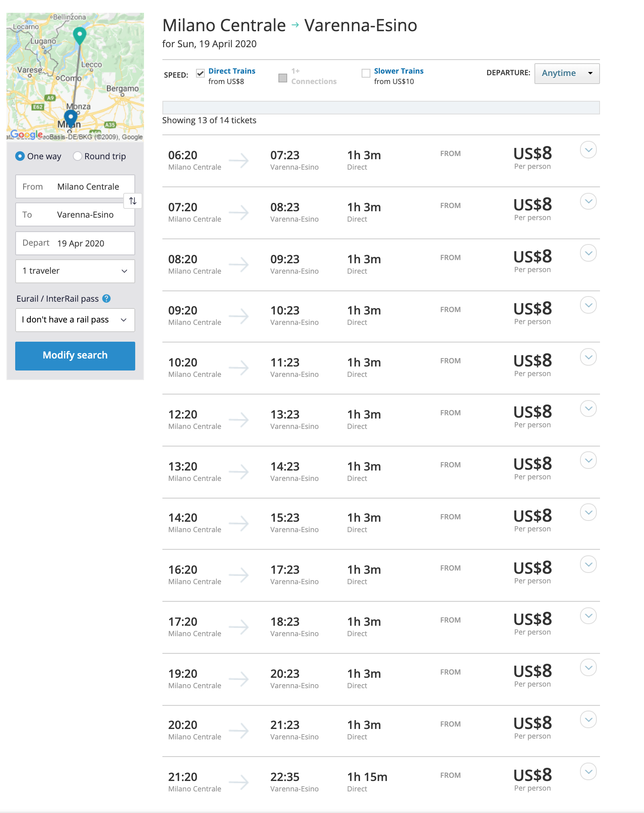
Task: Click the Modify search button
Action: 75,356
